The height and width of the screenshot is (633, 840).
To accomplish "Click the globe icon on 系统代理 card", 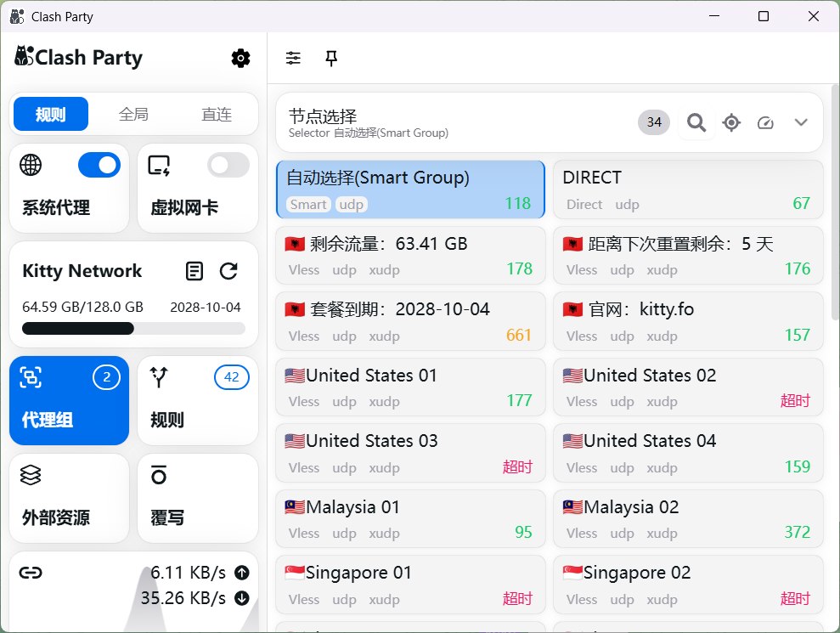I will (x=31, y=165).
